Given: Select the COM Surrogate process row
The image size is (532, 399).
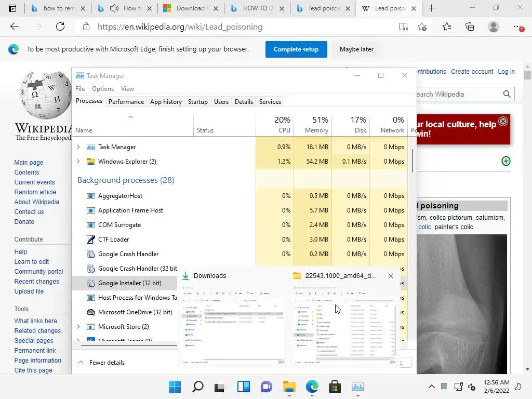Looking at the screenshot, I should coord(240,224).
